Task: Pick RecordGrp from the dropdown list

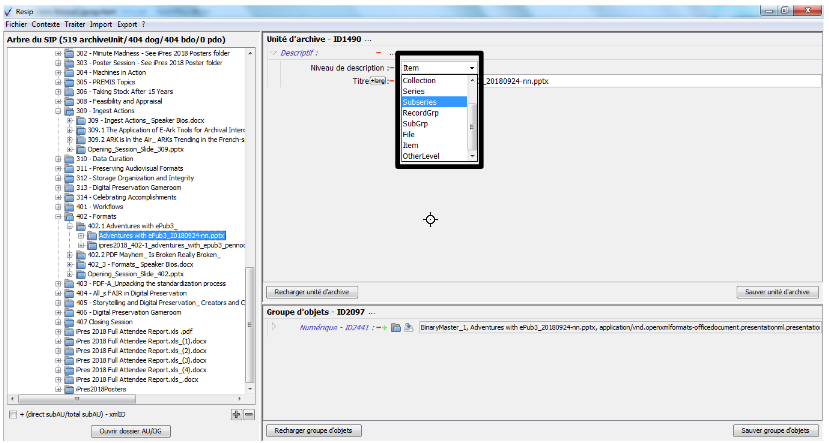Action: point(432,113)
